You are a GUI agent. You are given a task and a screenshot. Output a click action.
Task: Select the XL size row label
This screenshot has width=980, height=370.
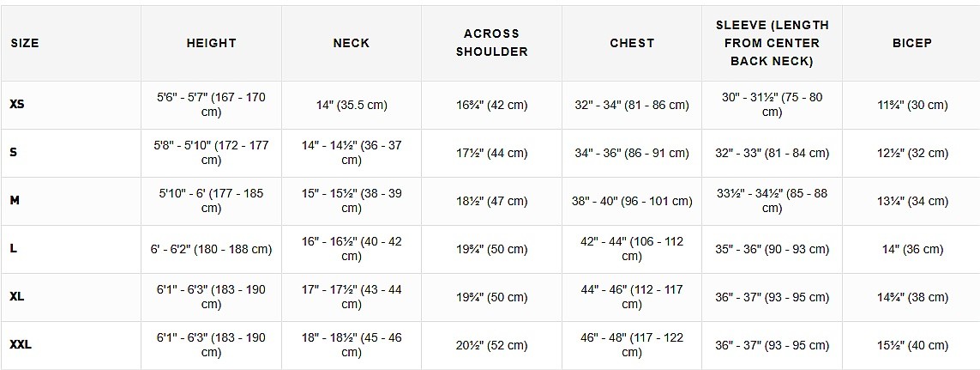[x=17, y=297]
